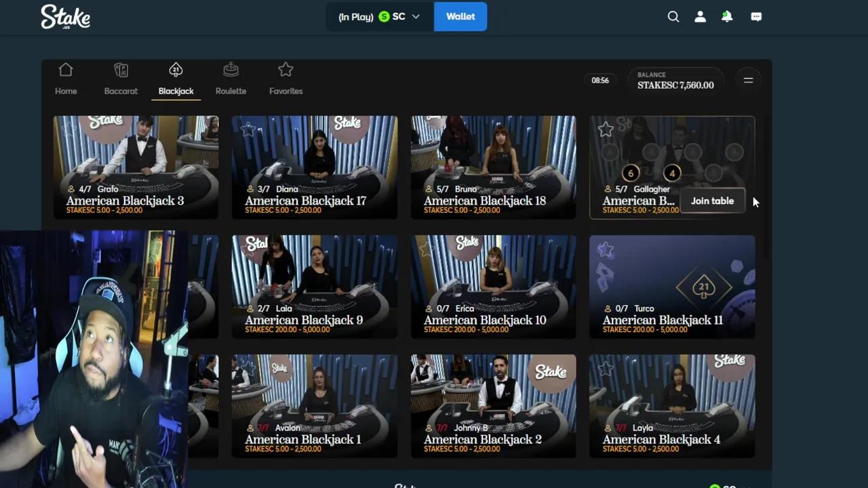Viewport: 868px width, 488px height.
Task: Click the 08:56 clock display
Action: point(600,80)
